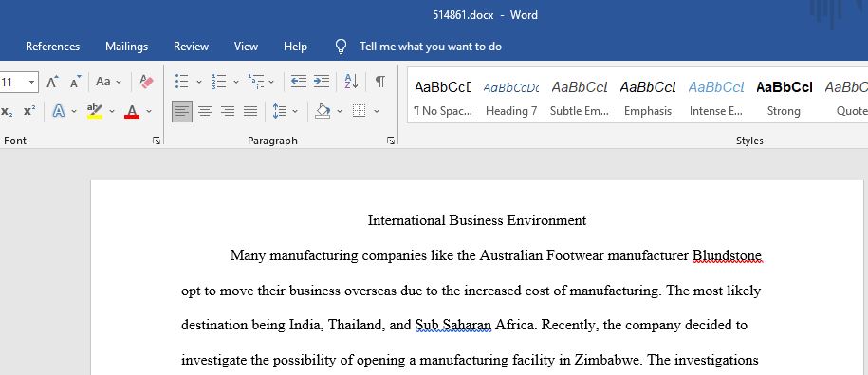Screen dimensions: 868x375
Task: Apply red font color
Action: [x=132, y=111]
